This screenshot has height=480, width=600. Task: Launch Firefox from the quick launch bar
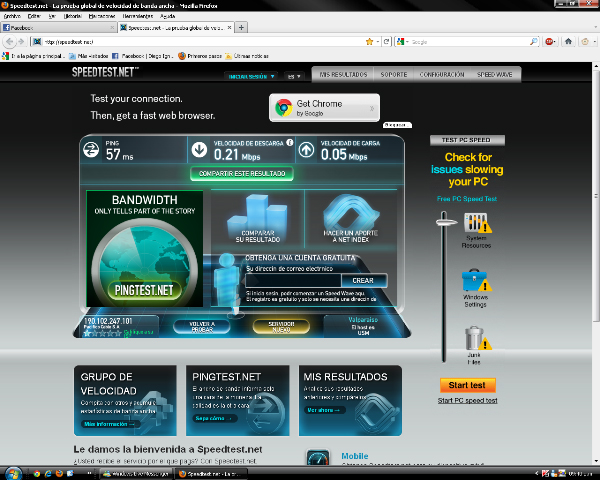point(59,473)
